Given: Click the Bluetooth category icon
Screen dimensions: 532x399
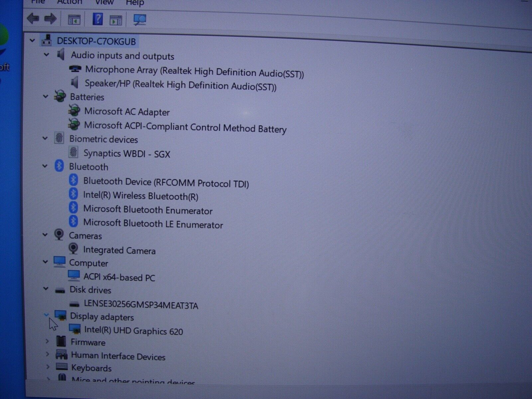Looking at the screenshot, I should tap(59, 166).
